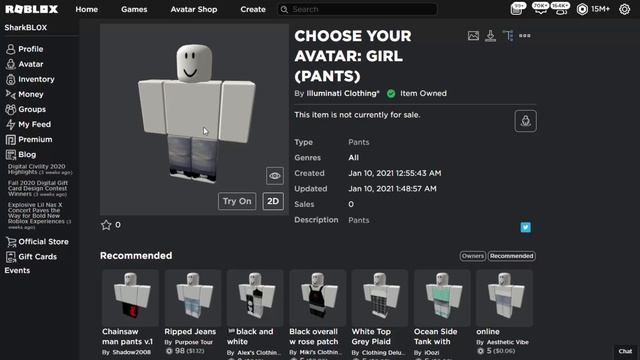The image size is (640, 360).
Task: Click the Roblox logo
Action: [x=31, y=9]
